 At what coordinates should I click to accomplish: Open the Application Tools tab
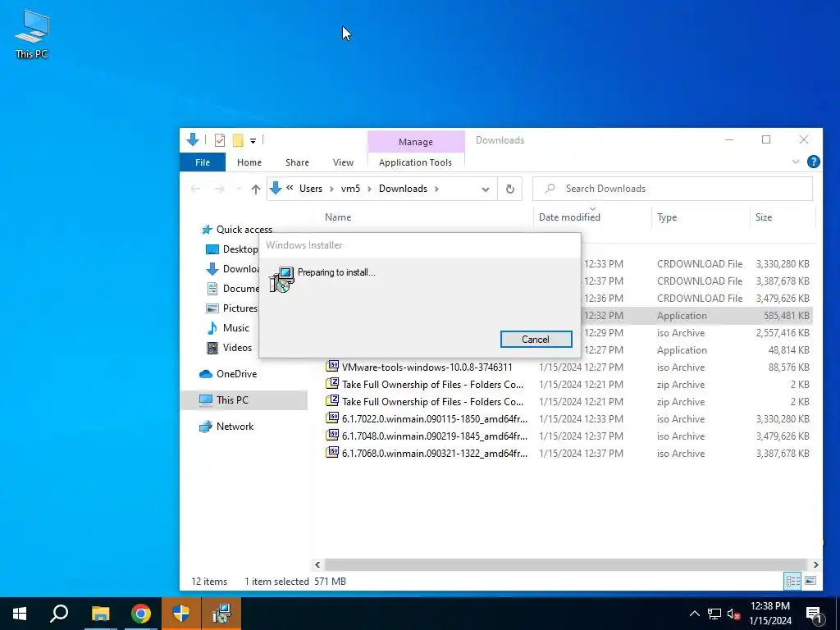coord(415,162)
